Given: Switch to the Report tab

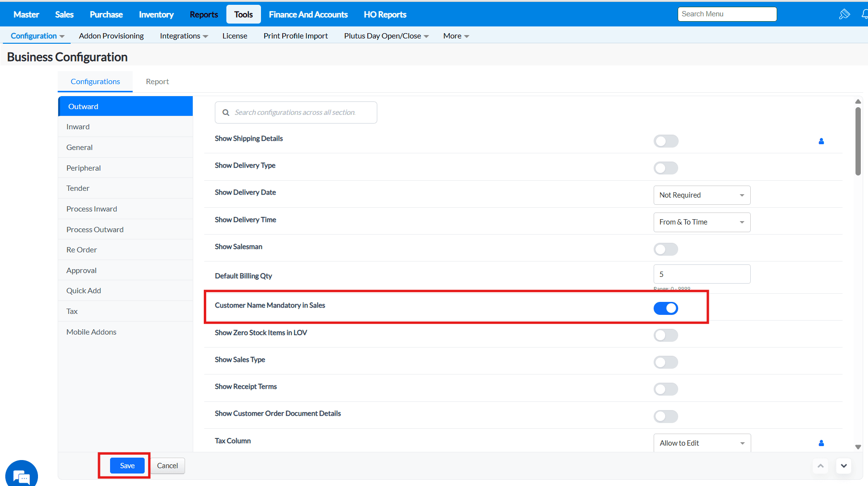Looking at the screenshot, I should (x=157, y=82).
